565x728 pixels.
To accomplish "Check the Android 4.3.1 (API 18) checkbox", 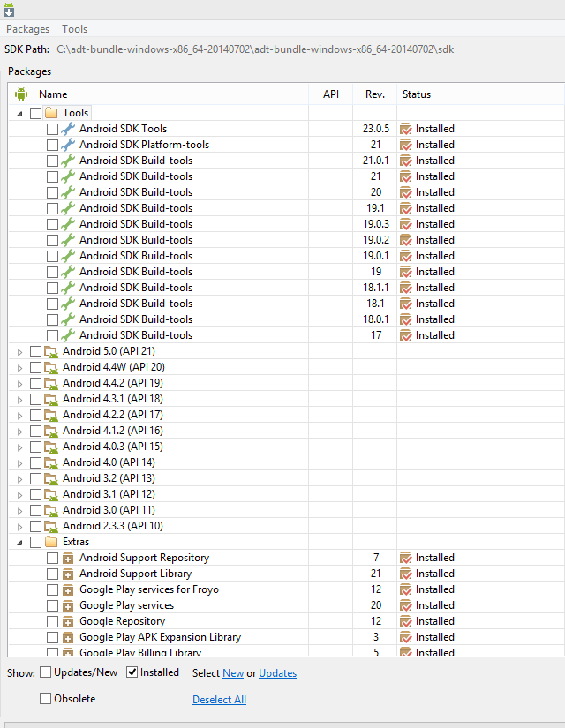I will click(36, 399).
